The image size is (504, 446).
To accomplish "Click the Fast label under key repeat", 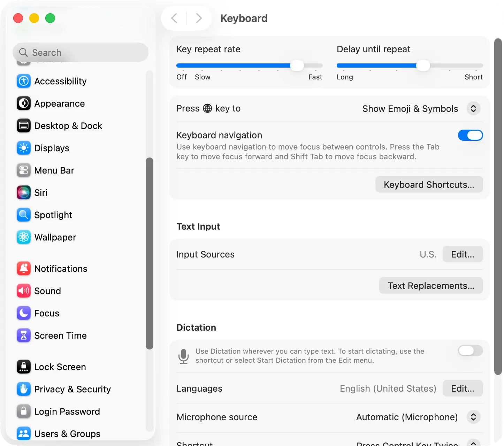I will pos(315,77).
